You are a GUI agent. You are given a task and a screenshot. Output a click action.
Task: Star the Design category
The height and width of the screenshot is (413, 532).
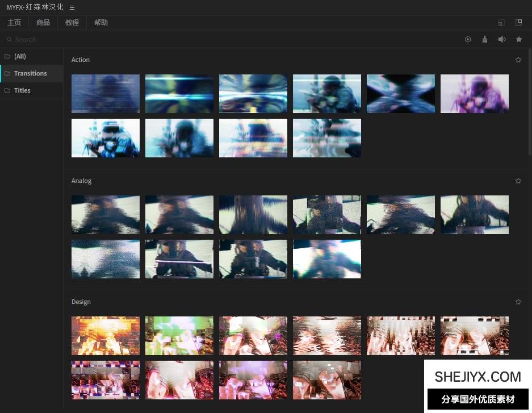pyautogui.click(x=518, y=302)
